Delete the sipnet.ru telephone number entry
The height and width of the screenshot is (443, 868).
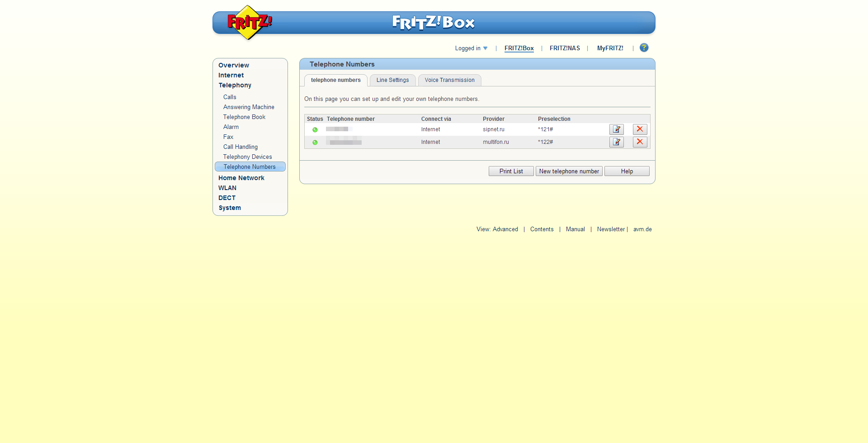coord(640,129)
